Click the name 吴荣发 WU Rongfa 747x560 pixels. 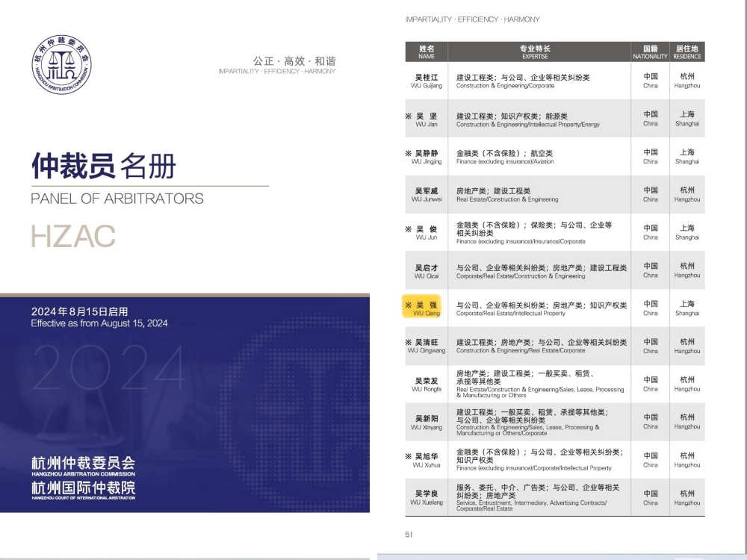(427, 385)
